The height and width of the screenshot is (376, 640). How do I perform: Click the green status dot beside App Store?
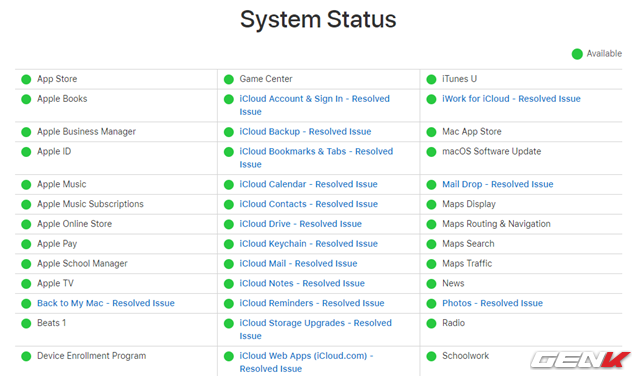pyautogui.click(x=26, y=79)
